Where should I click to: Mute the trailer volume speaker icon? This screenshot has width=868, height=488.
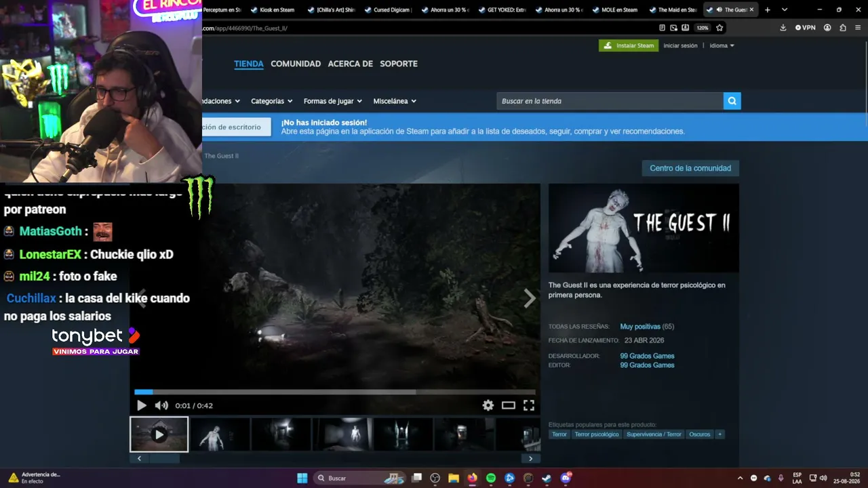(x=161, y=405)
